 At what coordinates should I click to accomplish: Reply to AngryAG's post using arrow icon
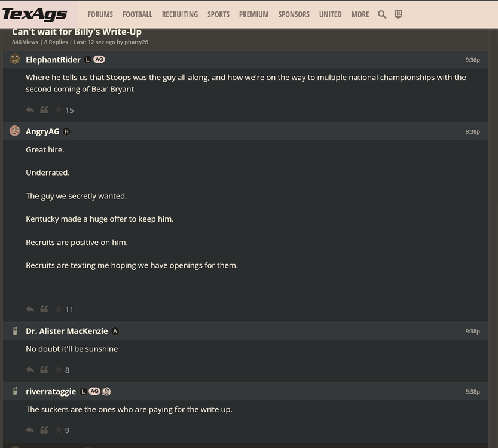point(30,309)
